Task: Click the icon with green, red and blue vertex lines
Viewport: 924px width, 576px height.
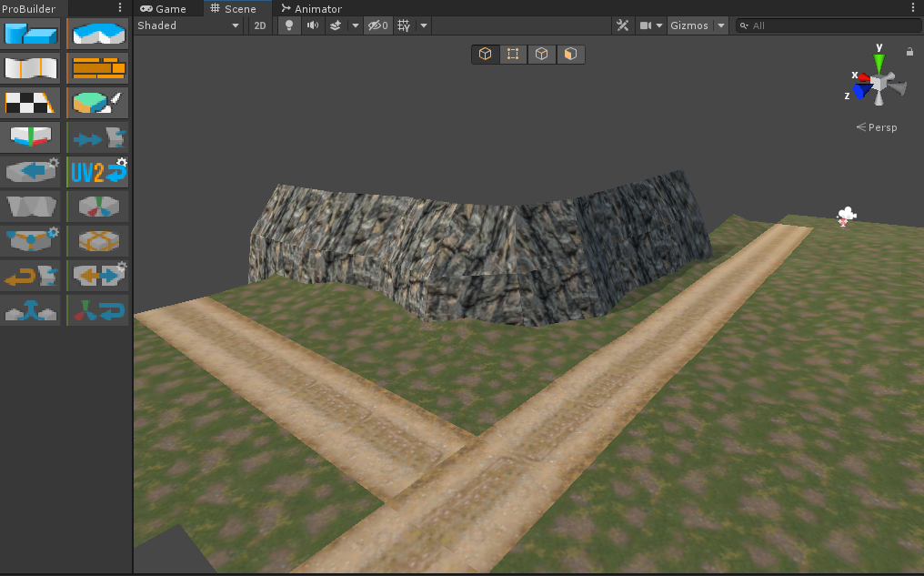Action: 31,137
